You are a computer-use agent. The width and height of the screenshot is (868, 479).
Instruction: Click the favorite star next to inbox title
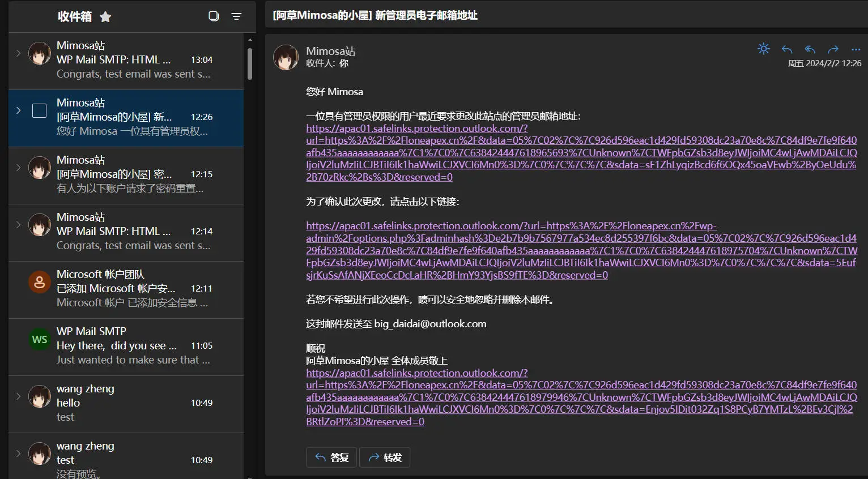coord(105,17)
